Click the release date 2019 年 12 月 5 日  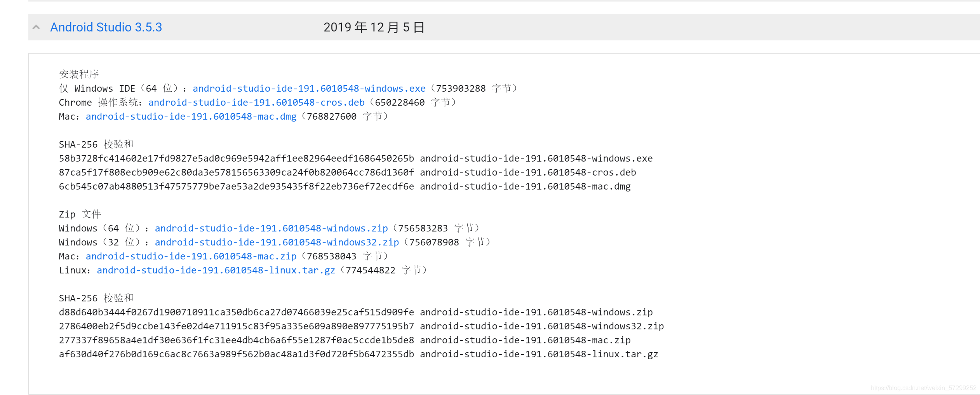coord(374,27)
